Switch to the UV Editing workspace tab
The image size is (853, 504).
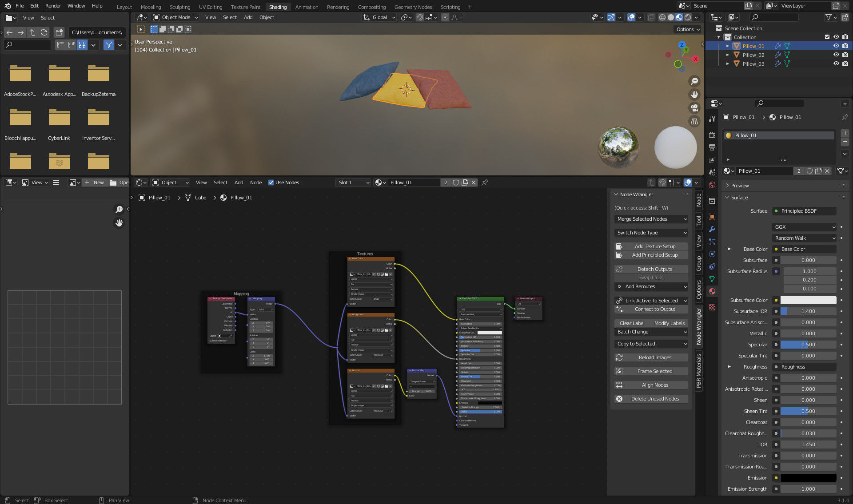pyautogui.click(x=210, y=7)
